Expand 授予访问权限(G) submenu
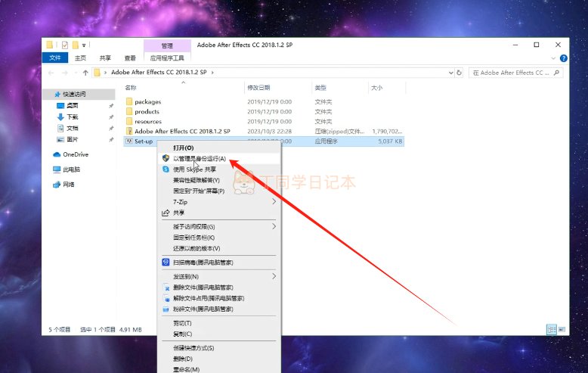588x373 pixels. tap(219, 227)
